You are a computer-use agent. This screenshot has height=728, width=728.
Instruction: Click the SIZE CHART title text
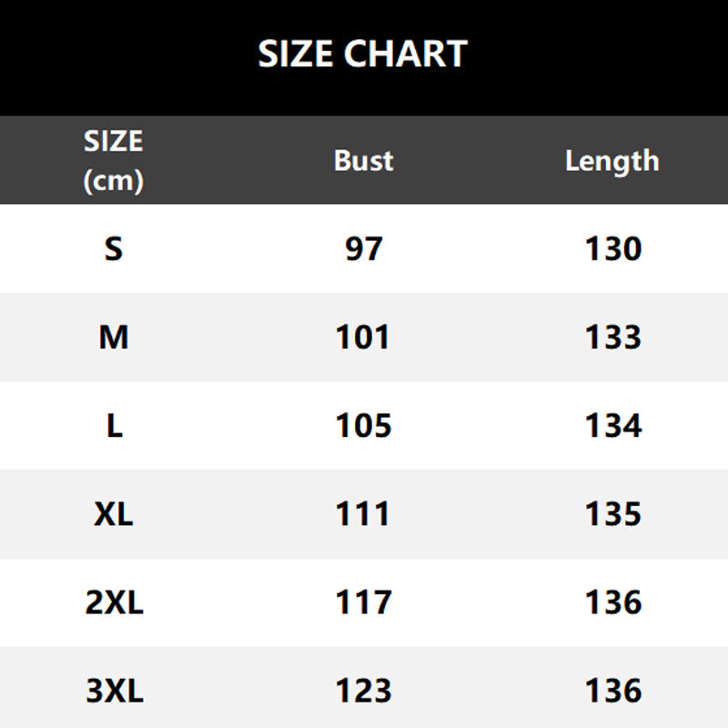click(362, 54)
